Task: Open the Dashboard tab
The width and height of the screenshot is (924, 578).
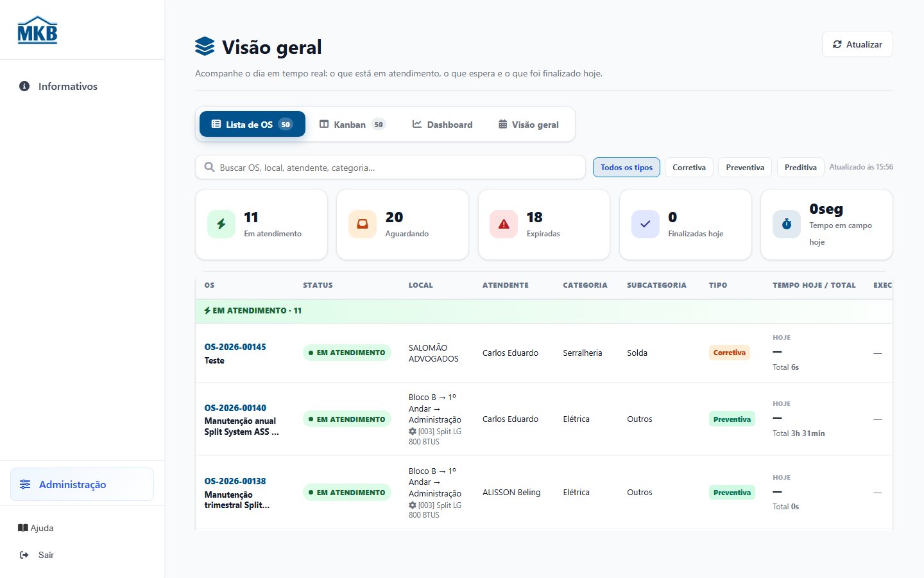Action: [x=442, y=124]
